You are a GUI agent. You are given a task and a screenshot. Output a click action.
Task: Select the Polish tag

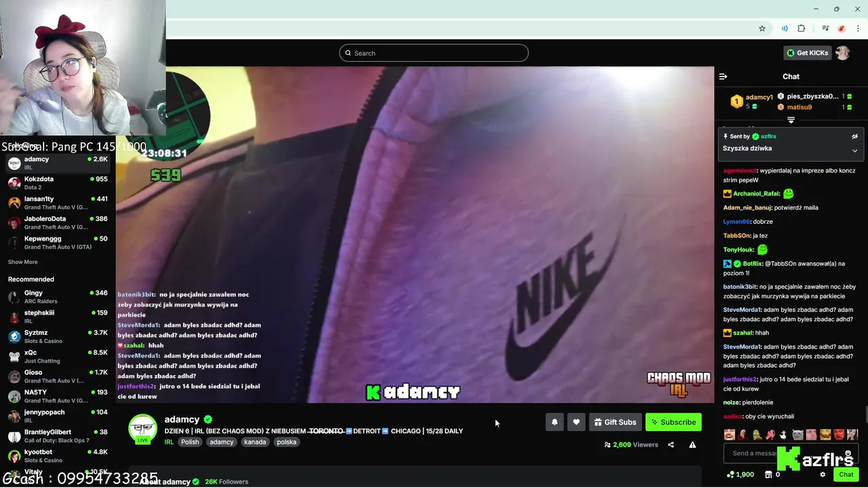(190, 442)
